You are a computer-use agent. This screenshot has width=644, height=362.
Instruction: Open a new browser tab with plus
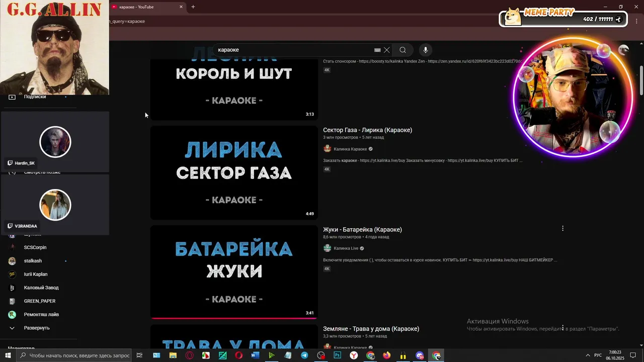click(x=193, y=7)
